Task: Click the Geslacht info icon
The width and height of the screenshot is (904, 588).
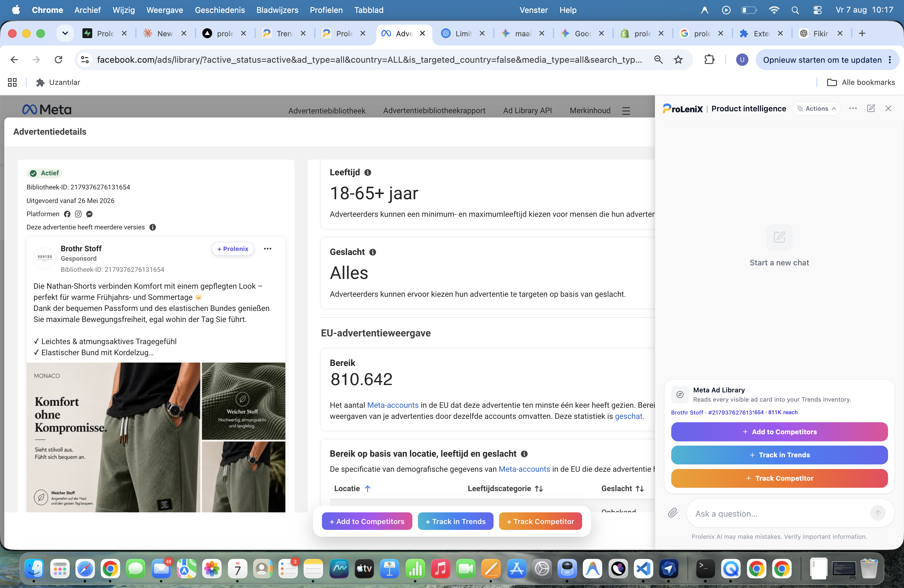Action: pyautogui.click(x=373, y=252)
